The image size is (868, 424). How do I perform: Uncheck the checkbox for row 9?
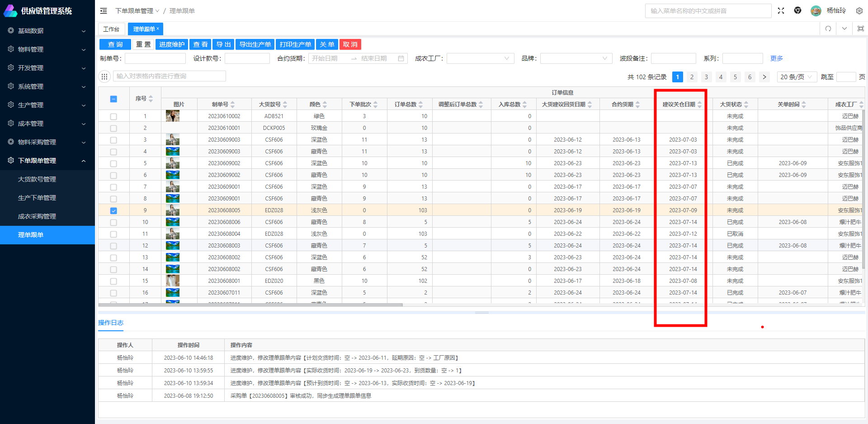click(x=113, y=210)
